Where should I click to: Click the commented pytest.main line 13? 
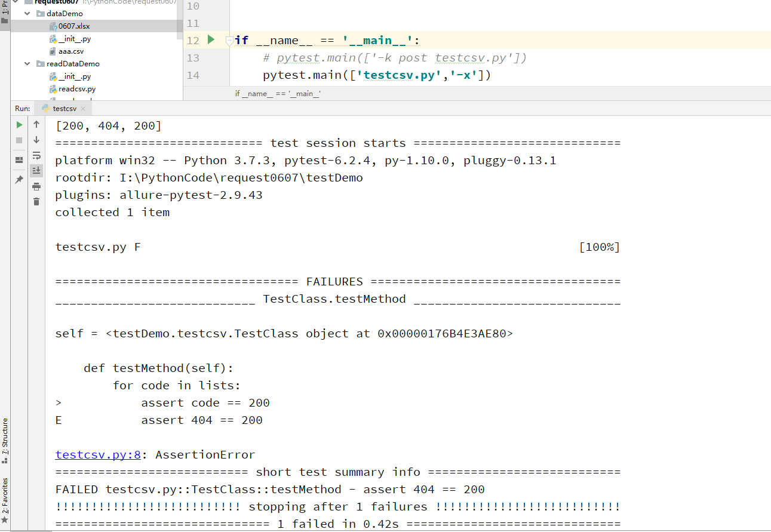tap(394, 58)
